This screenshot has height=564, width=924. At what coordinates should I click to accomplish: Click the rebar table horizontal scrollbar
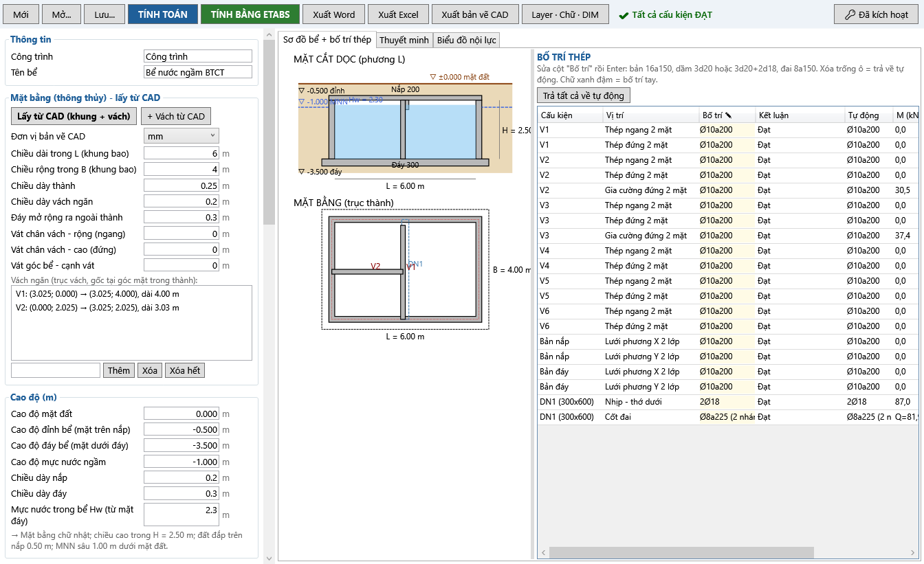tap(681, 552)
